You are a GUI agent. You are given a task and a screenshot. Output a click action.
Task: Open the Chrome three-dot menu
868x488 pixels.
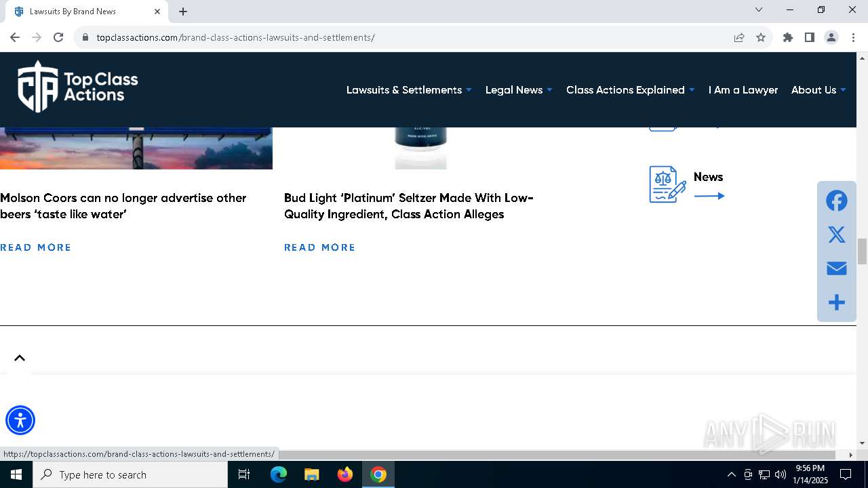click(x=853, y=37)
